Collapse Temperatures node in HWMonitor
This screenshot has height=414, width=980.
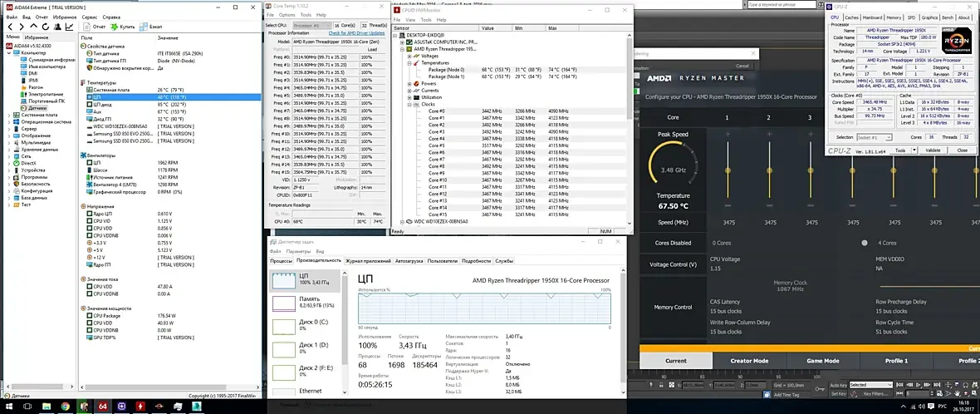click(x=410, y=63)
